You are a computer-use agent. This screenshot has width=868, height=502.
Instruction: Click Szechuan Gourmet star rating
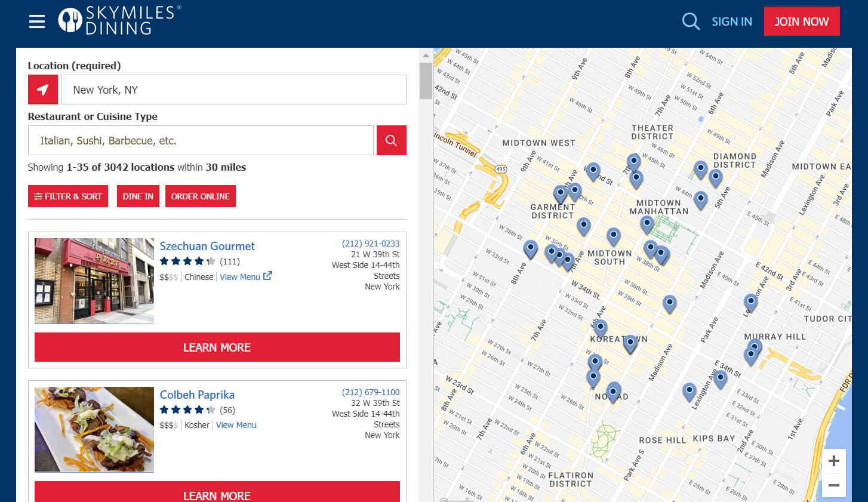(x=187, y=261)
